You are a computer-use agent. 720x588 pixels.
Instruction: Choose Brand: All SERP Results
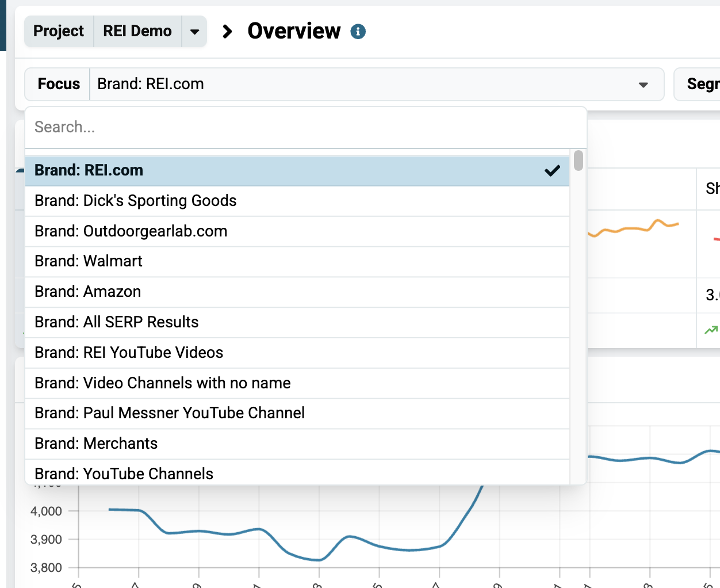(x=297, y=322)
